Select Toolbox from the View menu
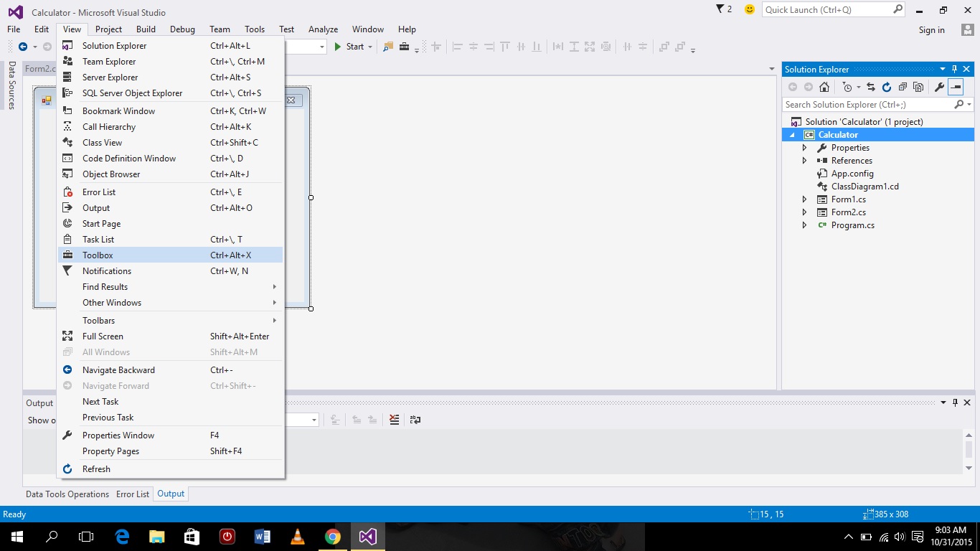Screen dimensions: 980x551 point(98,255)
